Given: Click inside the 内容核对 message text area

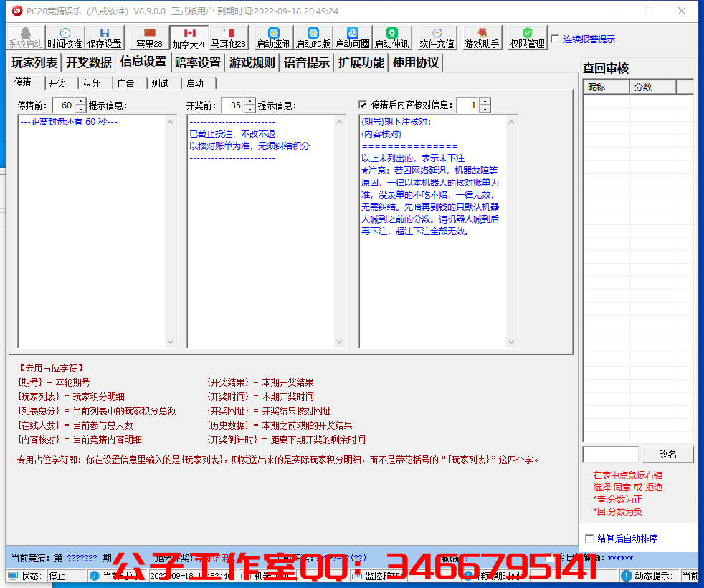Looking at the screenshot, I should 433,232.
